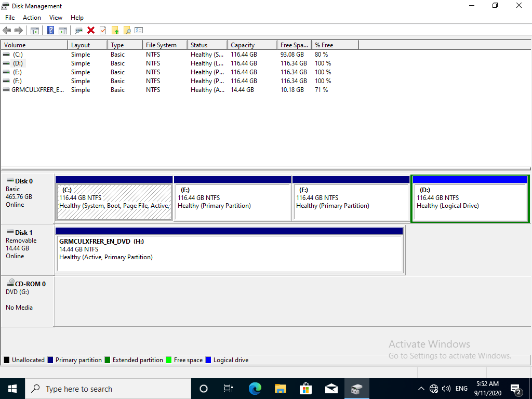Sort by the Free Space column header
This screenshot has width=532, height=399.
294,45
